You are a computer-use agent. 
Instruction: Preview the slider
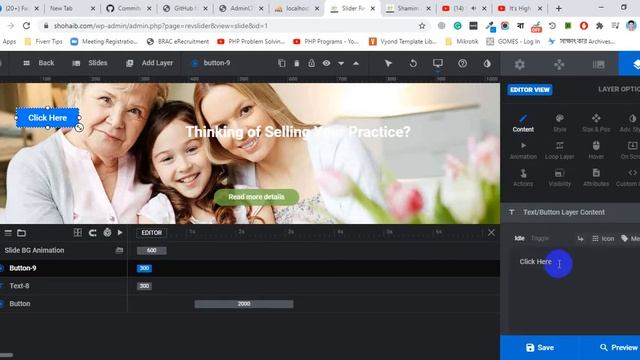click(619, 348)
